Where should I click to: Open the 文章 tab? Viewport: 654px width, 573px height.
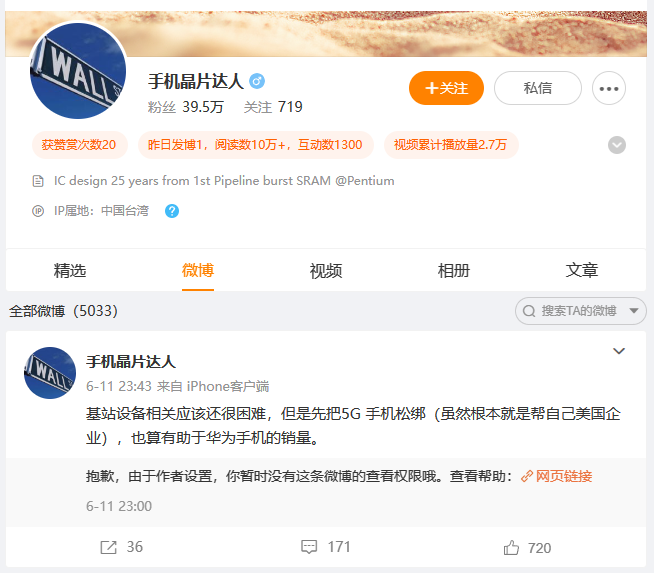[581, 271]
